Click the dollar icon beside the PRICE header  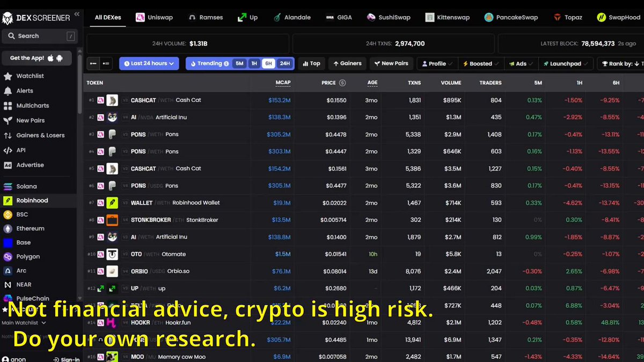tap(342, 83)
